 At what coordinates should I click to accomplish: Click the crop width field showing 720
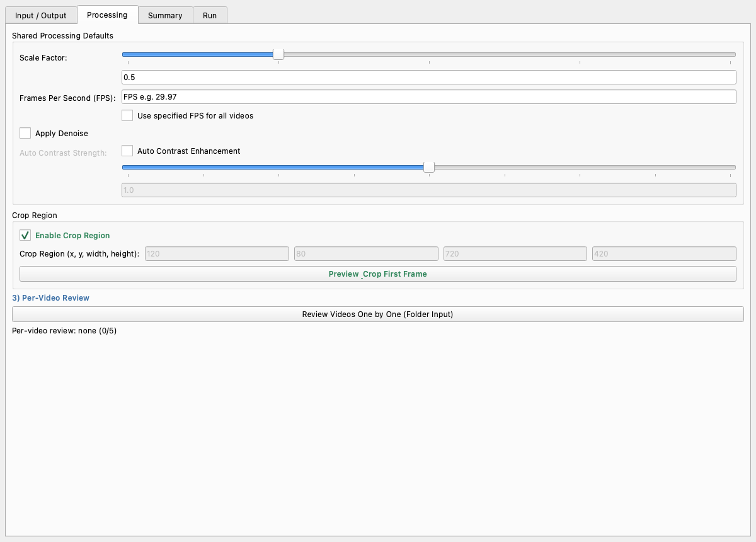click(x=515, y=253)
